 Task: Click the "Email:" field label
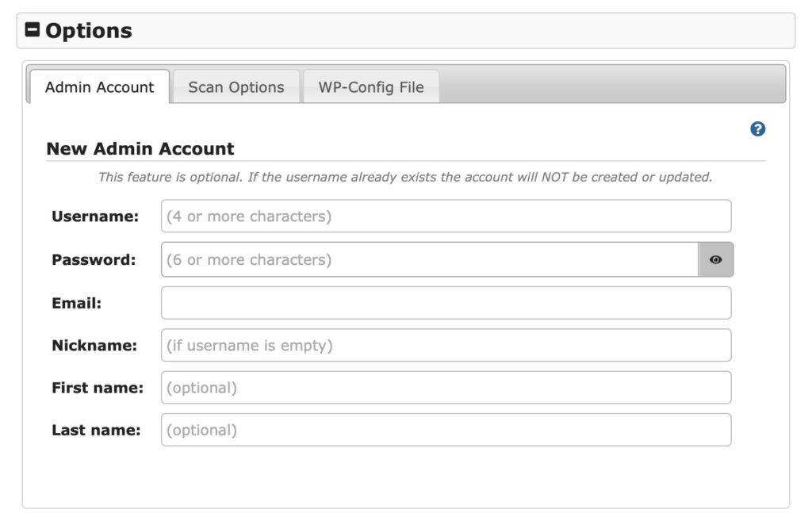76,303
